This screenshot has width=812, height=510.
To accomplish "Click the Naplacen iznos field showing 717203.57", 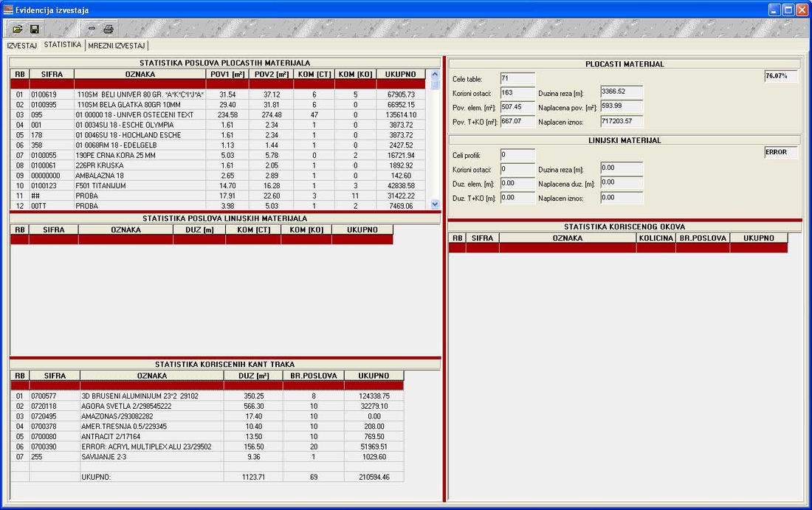I will tap(621, 121).
